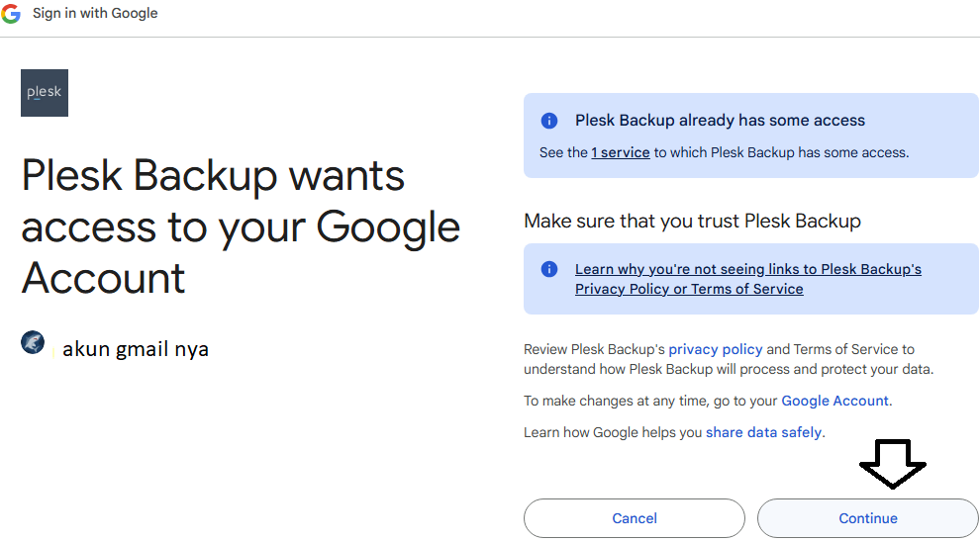Click 'Plesk Backup already has some access' title
The image size is (980, 542).
(x=720, y=121)
